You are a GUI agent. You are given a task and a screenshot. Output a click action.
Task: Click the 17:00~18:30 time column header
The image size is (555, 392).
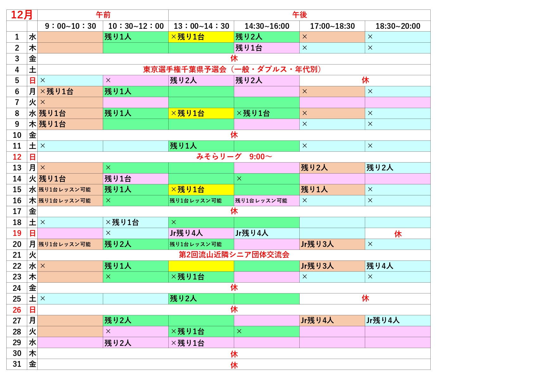pos(333,26)
